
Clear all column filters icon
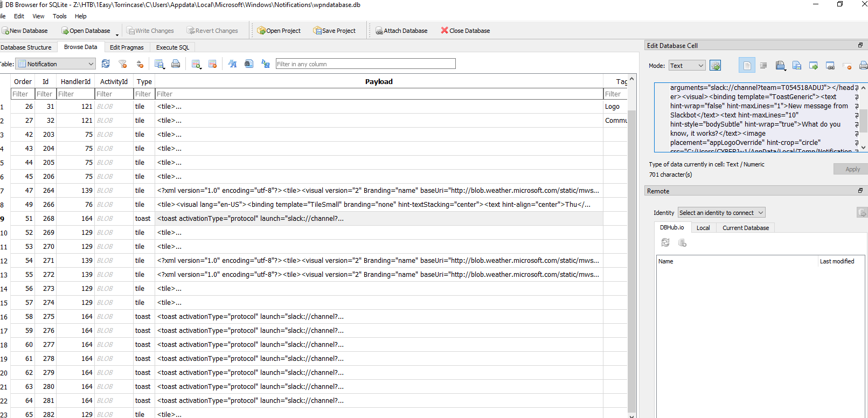123,64
